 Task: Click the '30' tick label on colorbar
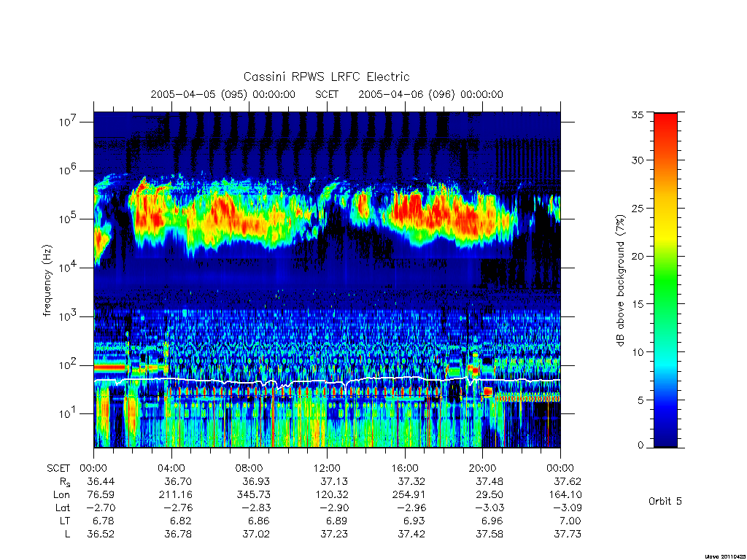[x=637, y=160]
